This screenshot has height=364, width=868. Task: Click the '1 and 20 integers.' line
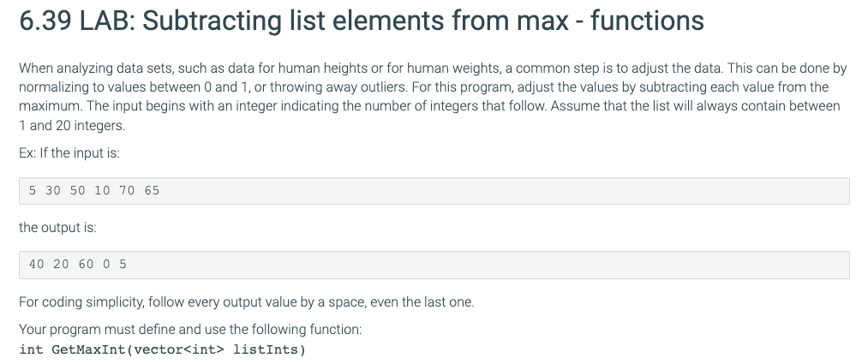point(72,126)
